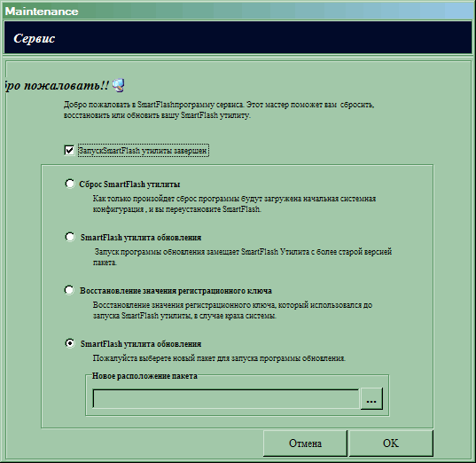Click the Maintenance window title bar

(238, 11)
